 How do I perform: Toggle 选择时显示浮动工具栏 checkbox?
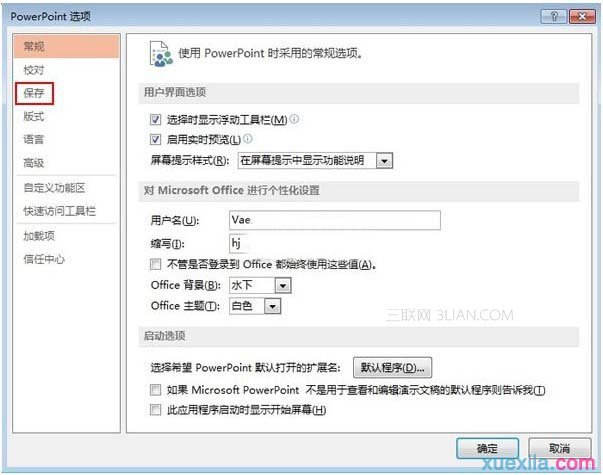(155, 120)
